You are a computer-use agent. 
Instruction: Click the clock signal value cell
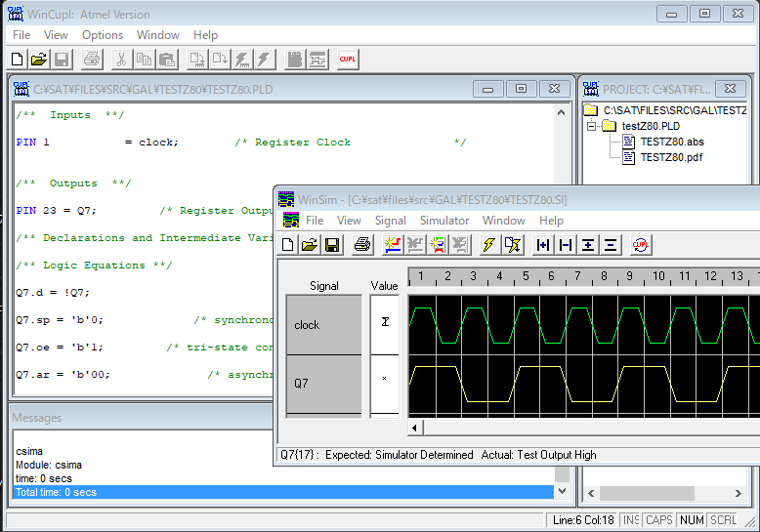(385, 325)
